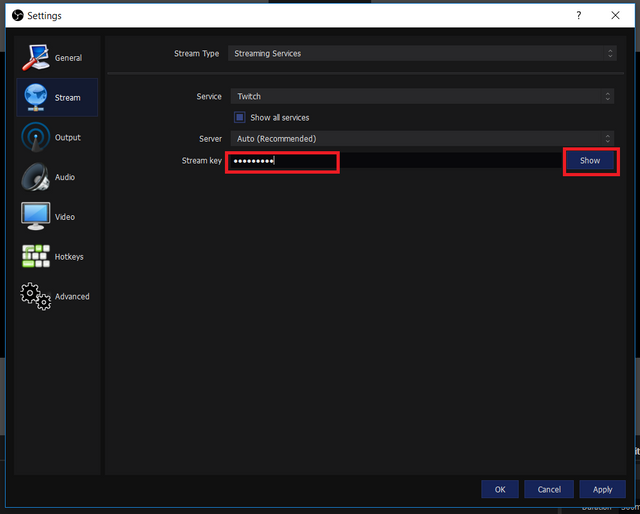Click the Show all services label
Viewport: 640px width, 514px height.
point(280,118)
